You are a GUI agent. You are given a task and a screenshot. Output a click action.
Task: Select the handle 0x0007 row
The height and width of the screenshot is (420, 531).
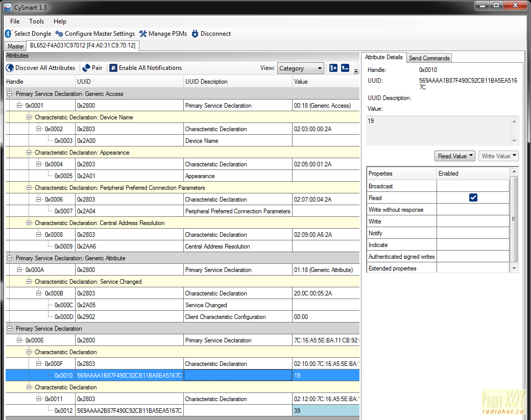tap(182, 211)
